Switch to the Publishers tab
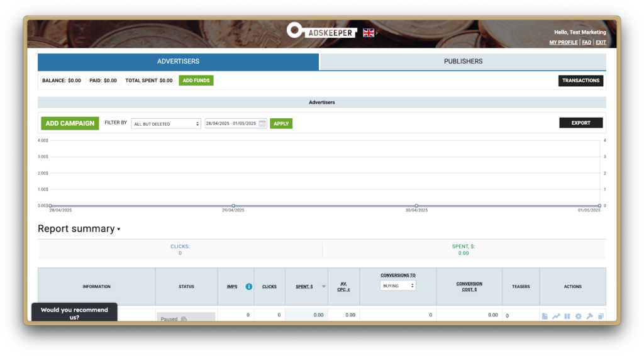The width and height of the screenshot is (644, 356). click(463, 62)
